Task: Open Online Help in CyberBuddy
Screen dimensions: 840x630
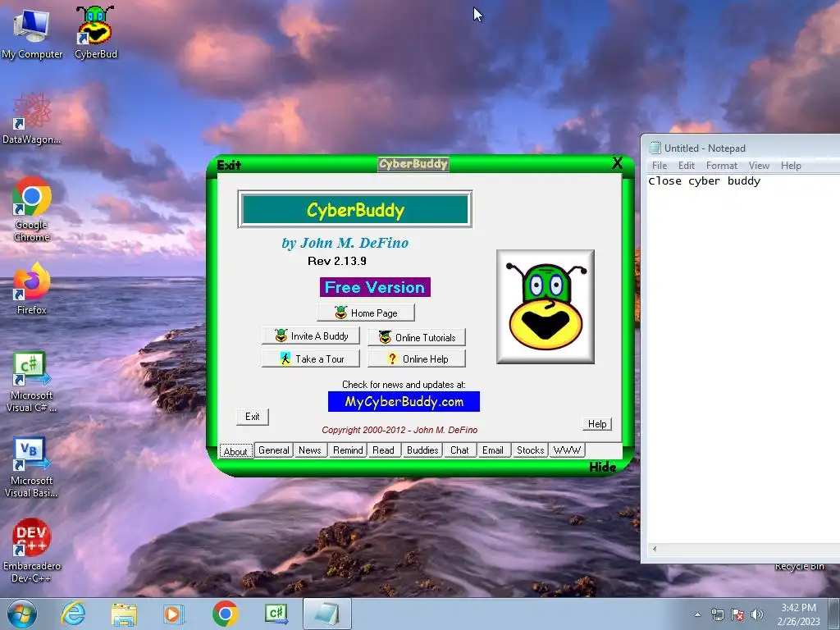Action: [x=417, y=359]
